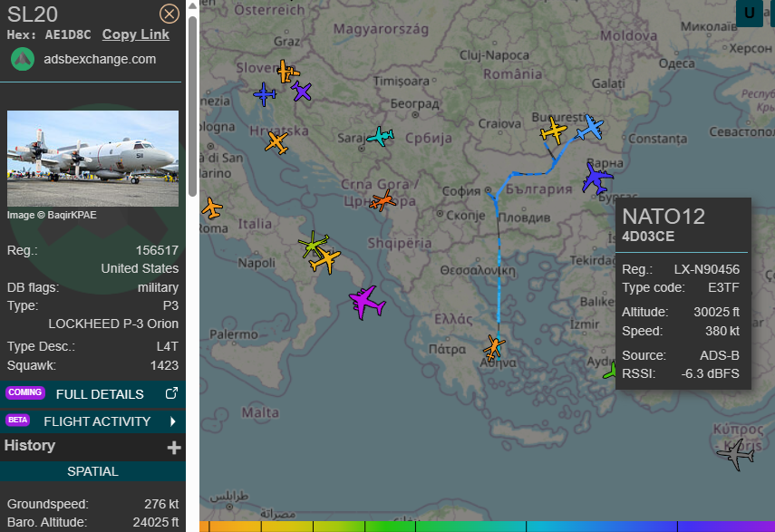Click the DB flags value military
The height and width of the screenshot is (532, 775).
(x=158, y=287)
